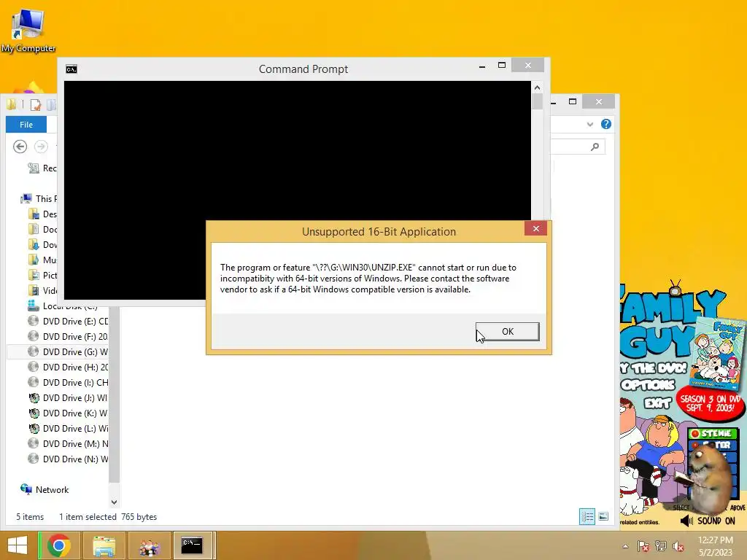Select DVD Drive (I:) in navigation pane
Screen dimensions: 747x560
68,382
